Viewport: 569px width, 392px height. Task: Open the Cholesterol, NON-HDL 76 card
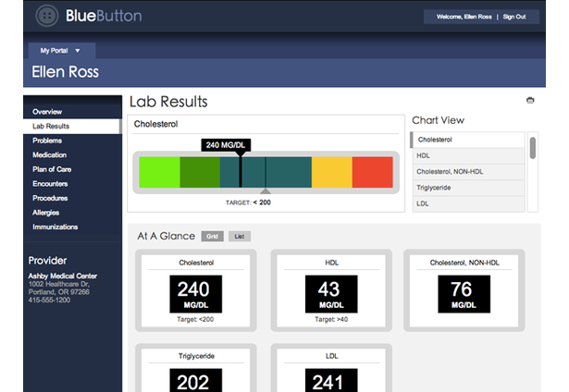(464, 290)
